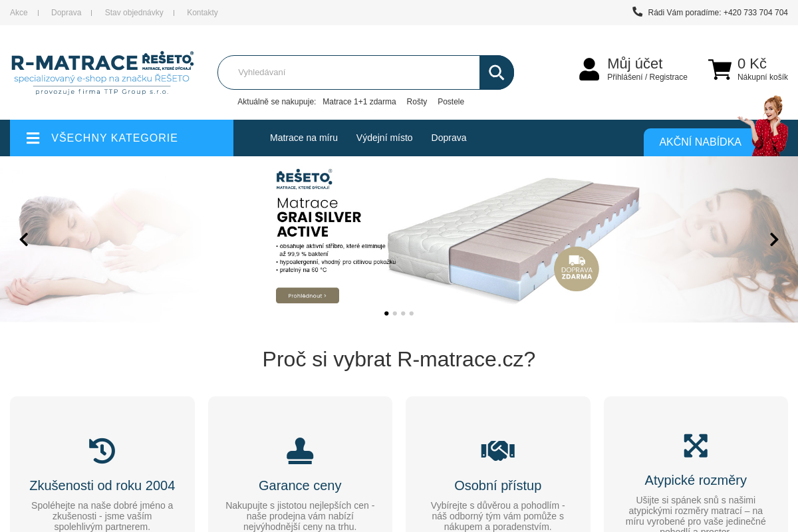
Task: Click the Prohlédnout banner button
Action: [307, 295]
